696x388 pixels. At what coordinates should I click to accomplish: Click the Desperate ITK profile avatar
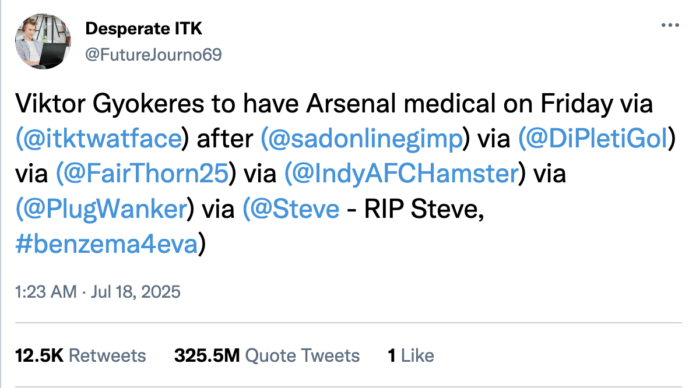pyautogui.click(x=43, y=41)
